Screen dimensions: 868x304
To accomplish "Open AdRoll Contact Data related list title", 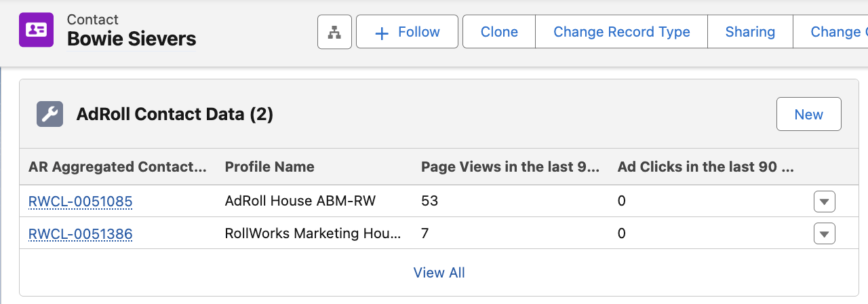I will tap(174, 114).
